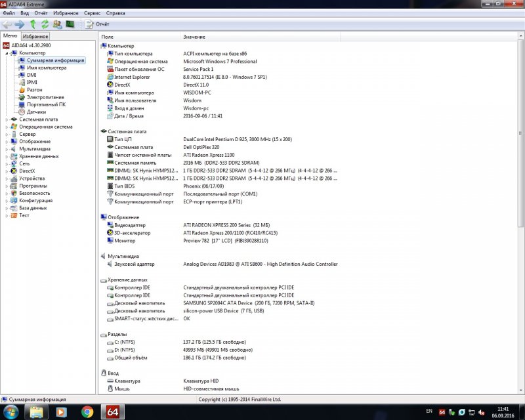Image resolution: width=525 pixels, height=420 pixels.
Task: Open the users icon in toolbar
Action: click(x=57, y=24)
